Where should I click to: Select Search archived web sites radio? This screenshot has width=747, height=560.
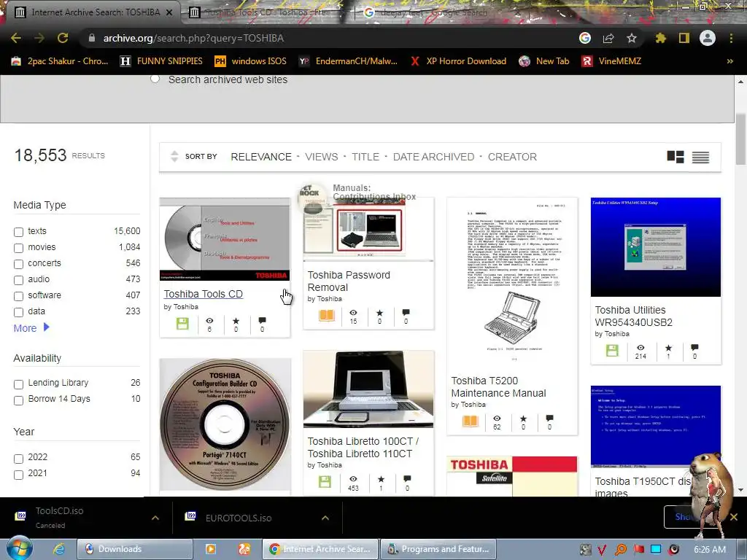[x=155, y=79]
